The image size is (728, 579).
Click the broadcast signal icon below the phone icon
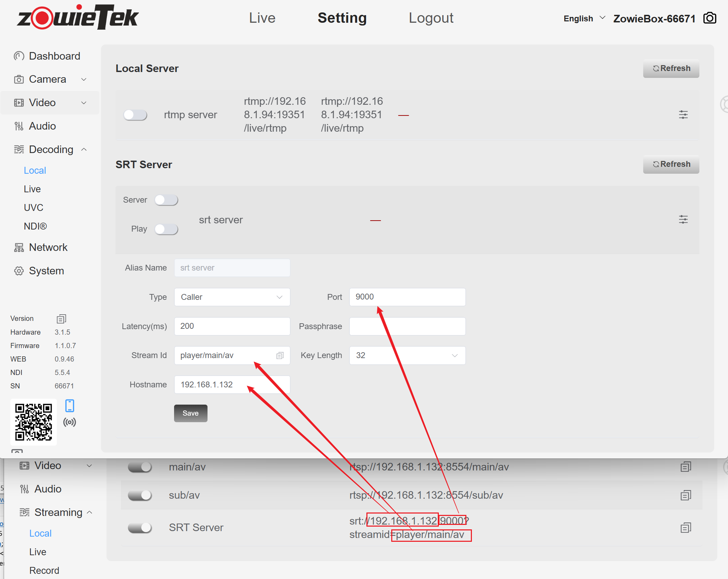[x=70, y=422]
